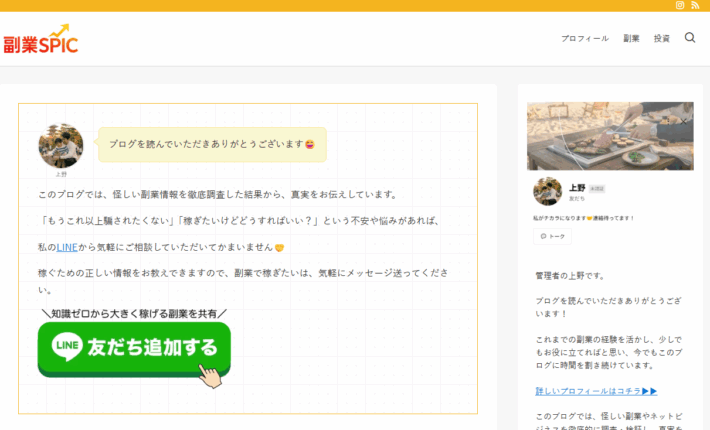Click the LINE hyperlink in the paragraph
This screenshot has width=710, height=430.
(67, 248)
